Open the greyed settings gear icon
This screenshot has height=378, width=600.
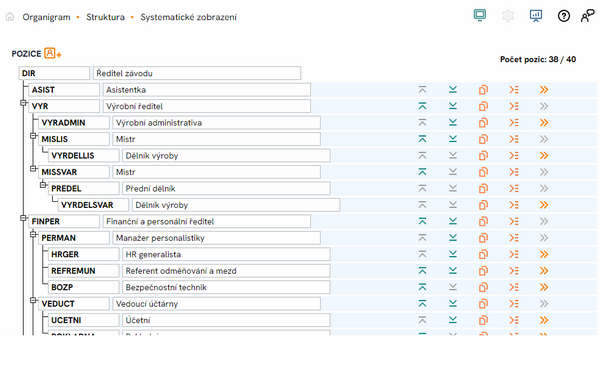[508, 16]
